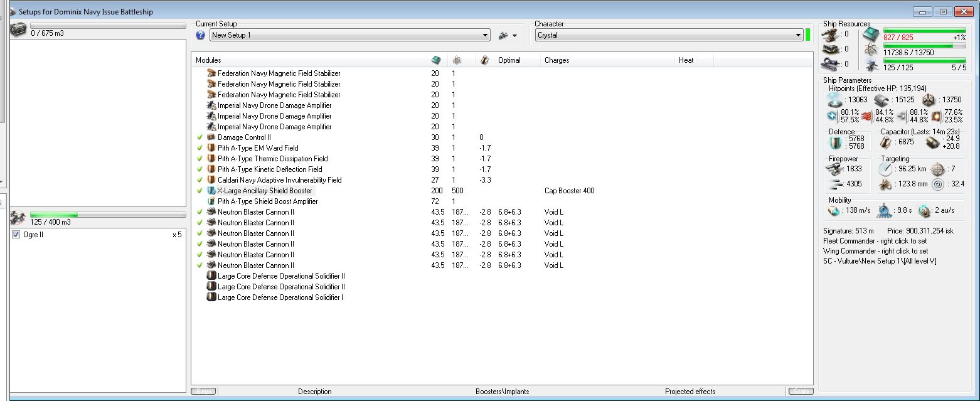Screen dimensions: 980x401
Task: Toggle the checkmark for X-Large Ancillary Shield Booster
Action: tap(200, 190)
